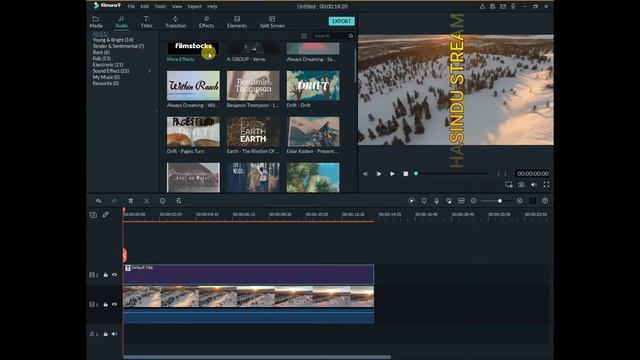Select the Within Reach track thumbnail
Viewport: 640px width, 360px height.
(193, 86)
